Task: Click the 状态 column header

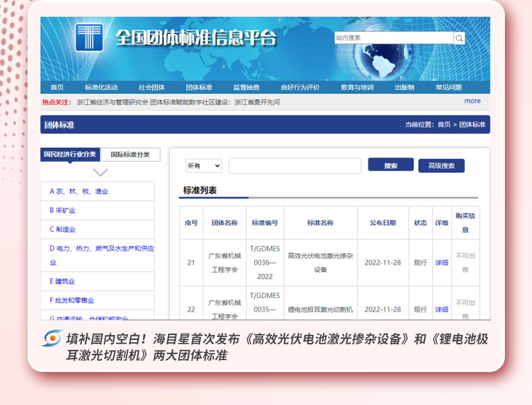Action: 420,223
